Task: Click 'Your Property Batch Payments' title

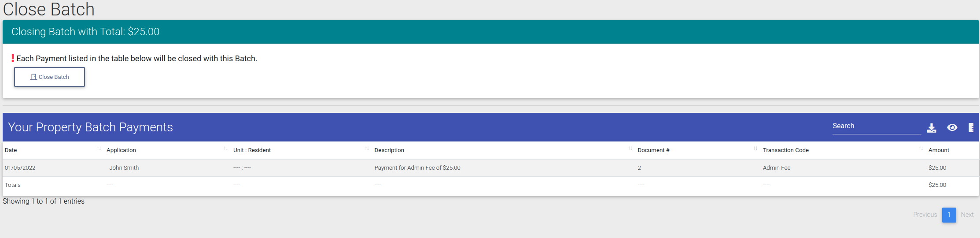Action: (90, 127)
